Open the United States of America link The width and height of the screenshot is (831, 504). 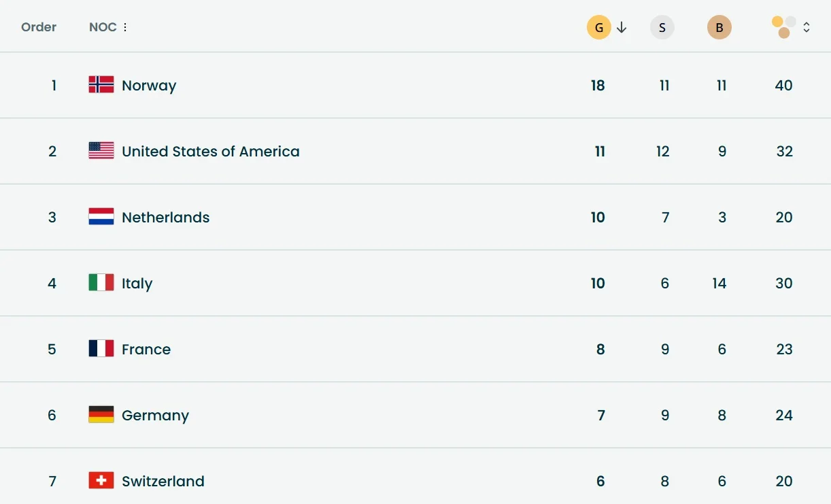tap(210, 152)
